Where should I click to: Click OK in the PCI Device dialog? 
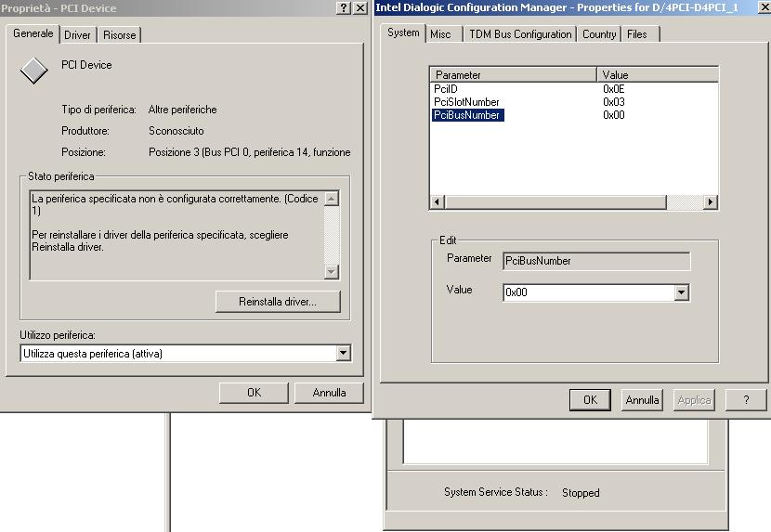pos(254,393)
